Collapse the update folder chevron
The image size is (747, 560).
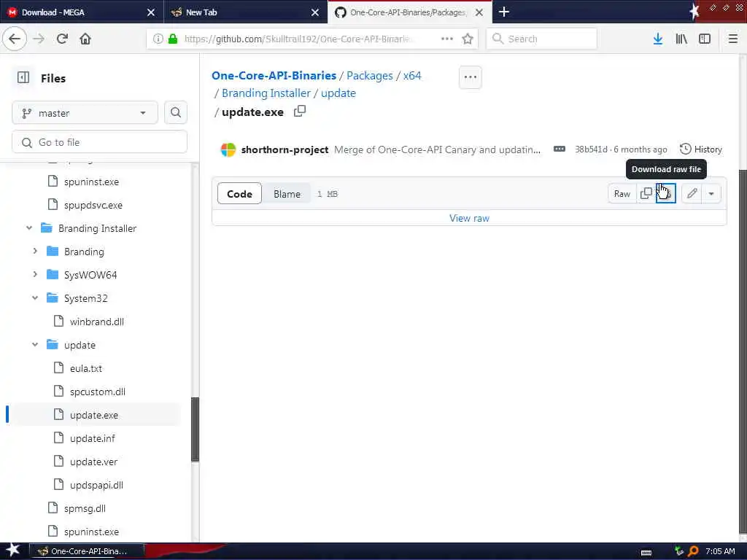[x=35, y=344]
